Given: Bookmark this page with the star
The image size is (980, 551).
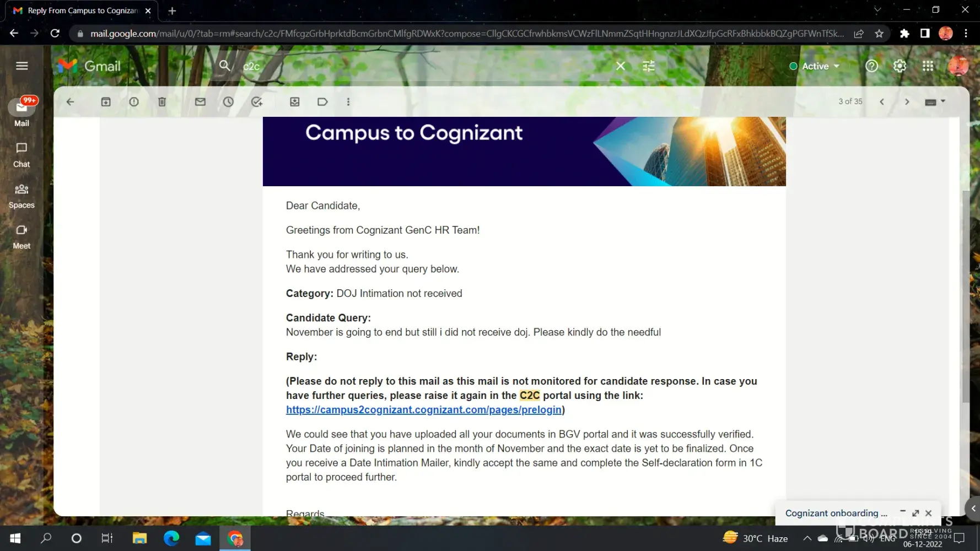Looking at the screenshot, I should (879, 34).
